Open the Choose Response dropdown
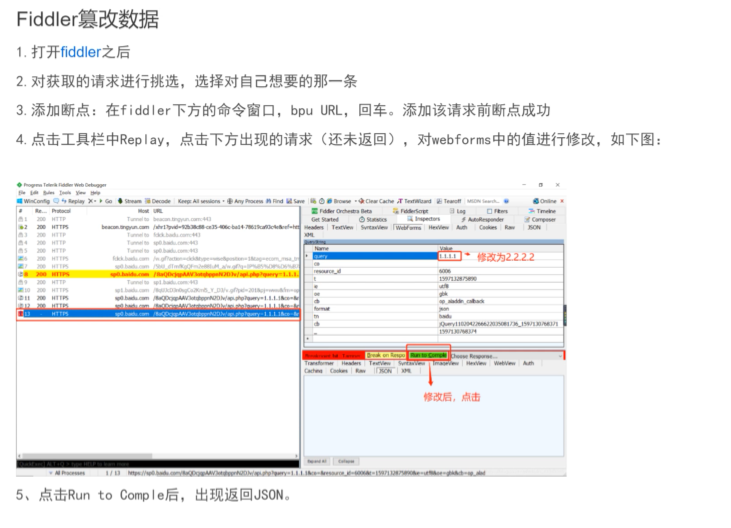This screenshot has height=528, width=731. [506, 356]
